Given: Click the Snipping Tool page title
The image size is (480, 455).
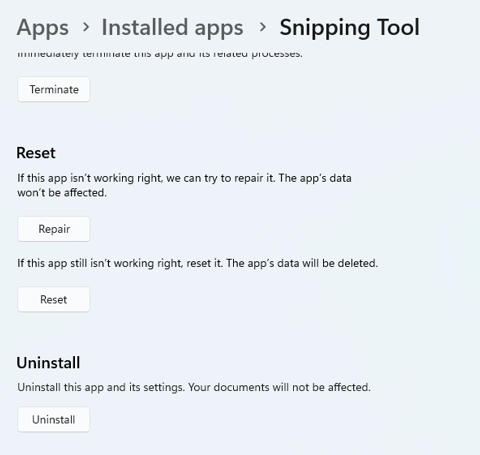Looking at the screenshot, I should click(x=350, y=28).
